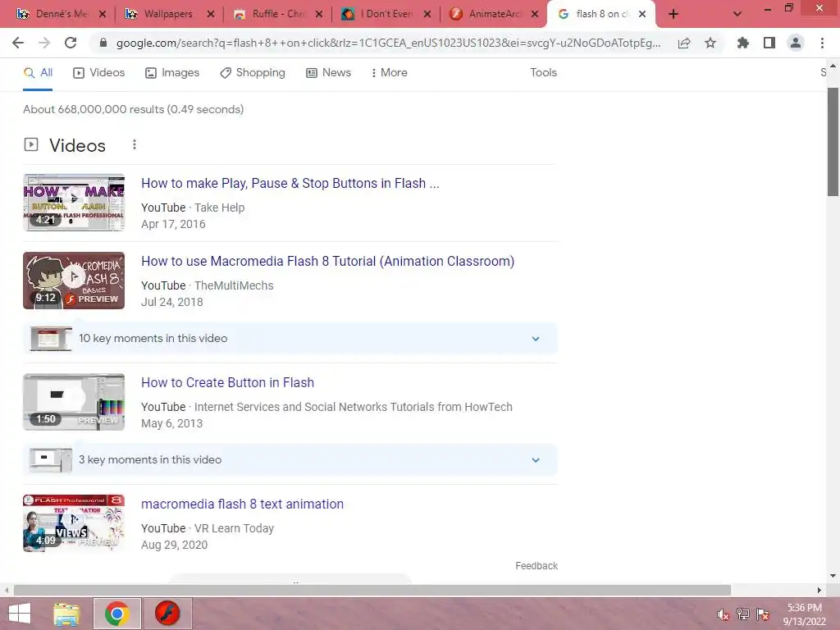Click the network tray icon

coord(743,614)
